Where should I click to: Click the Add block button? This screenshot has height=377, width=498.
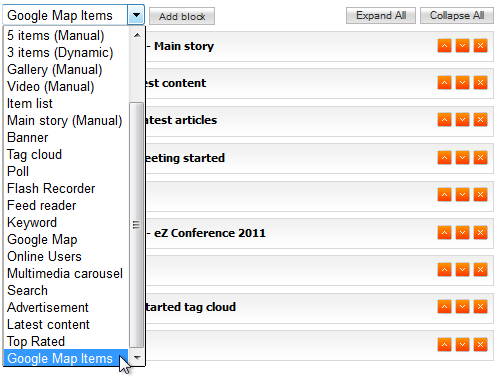[x=182, y=16]
